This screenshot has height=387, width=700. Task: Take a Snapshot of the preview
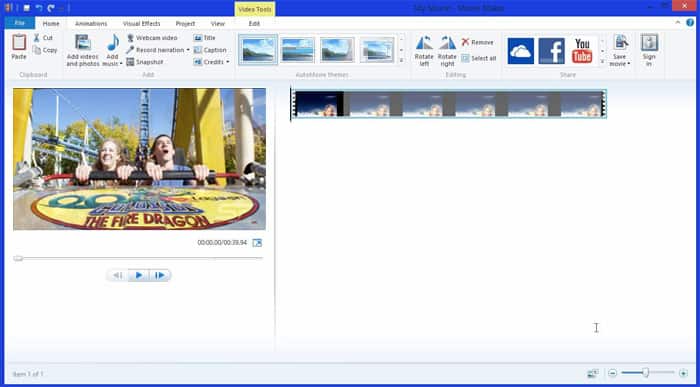click(145, 62)
